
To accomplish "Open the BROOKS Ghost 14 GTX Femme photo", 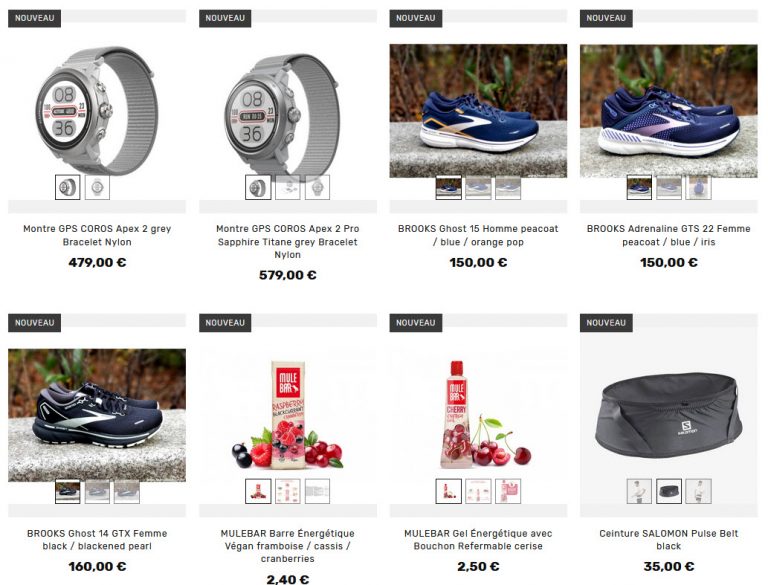I will 97,415.
